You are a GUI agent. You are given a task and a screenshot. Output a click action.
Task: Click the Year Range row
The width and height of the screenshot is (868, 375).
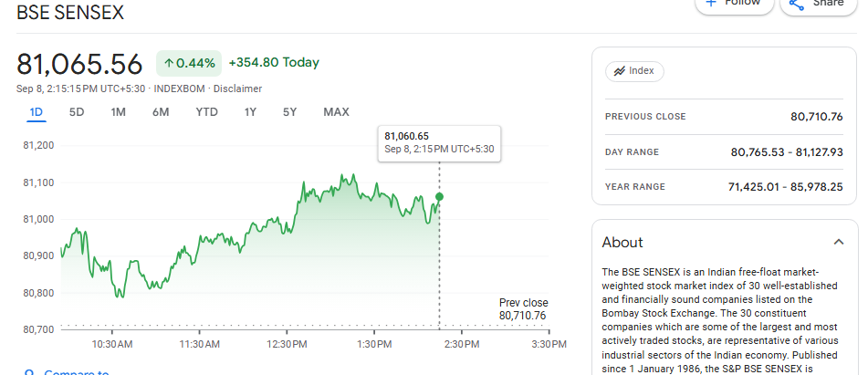pyautogui.click(x=723, y=187)
